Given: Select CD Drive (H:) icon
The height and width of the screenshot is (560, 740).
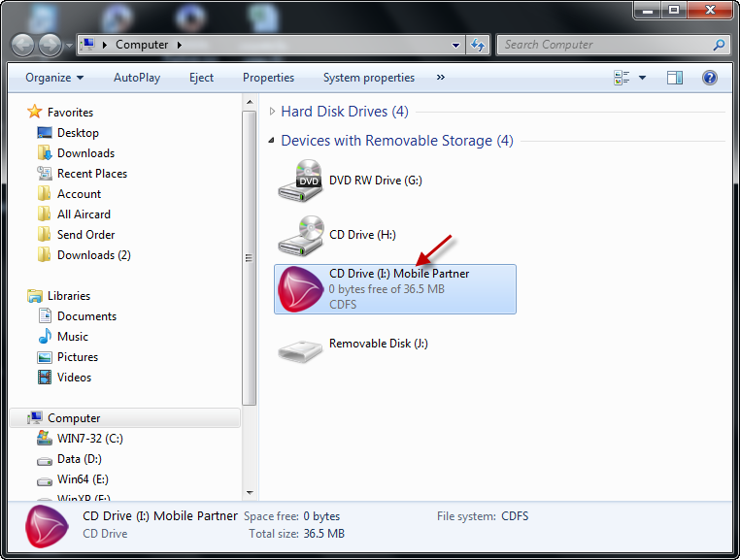Looking at the screenshot, I should click(x=301, y=236).
